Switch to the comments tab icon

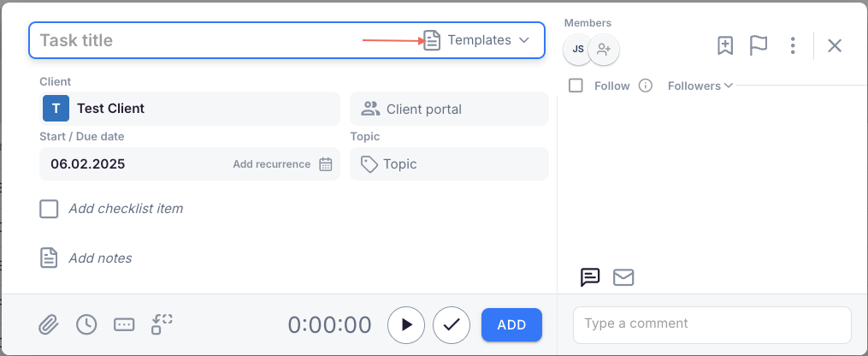point(590,277)
